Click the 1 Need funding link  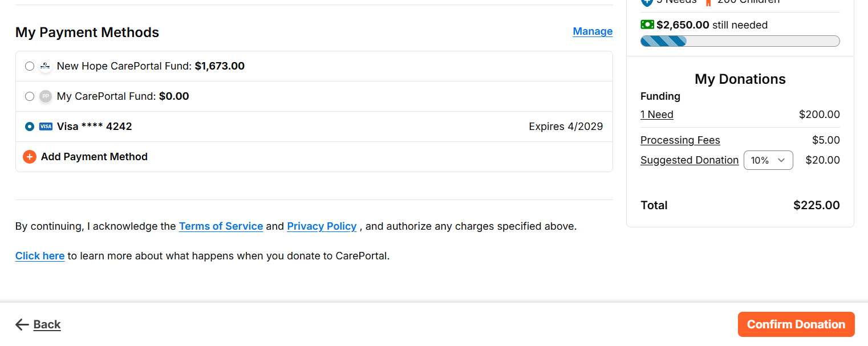pyautogui.click(x=657, y=115)
